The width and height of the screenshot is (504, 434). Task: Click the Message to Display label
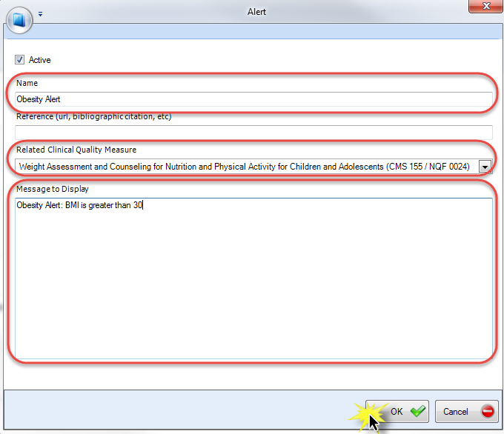52,189
